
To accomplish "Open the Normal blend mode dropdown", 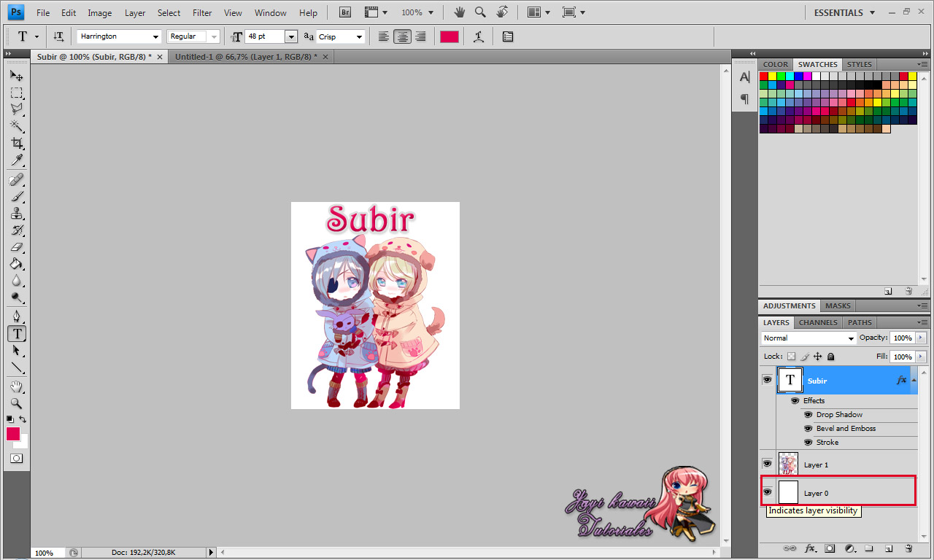I will click(x=808, y=338).
